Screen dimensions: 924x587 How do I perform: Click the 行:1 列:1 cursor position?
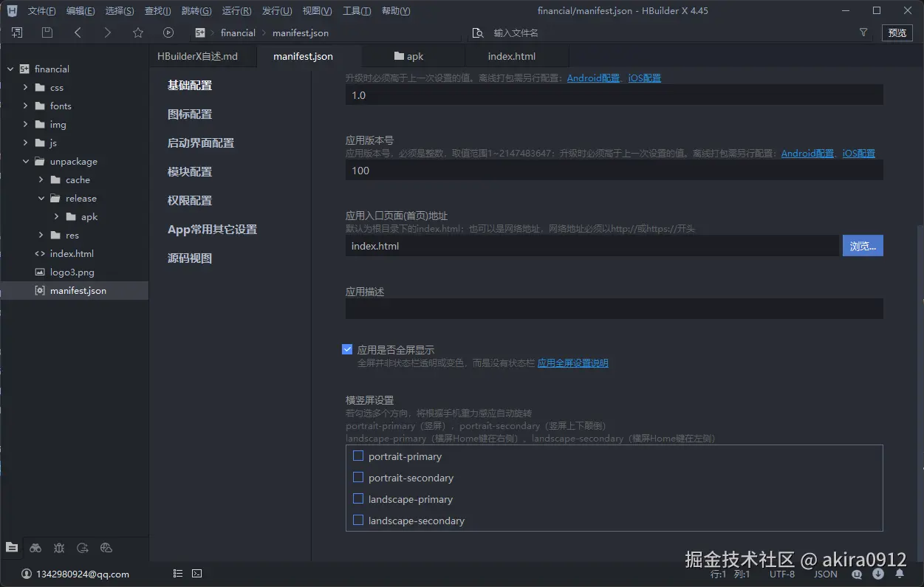(730, 574)
